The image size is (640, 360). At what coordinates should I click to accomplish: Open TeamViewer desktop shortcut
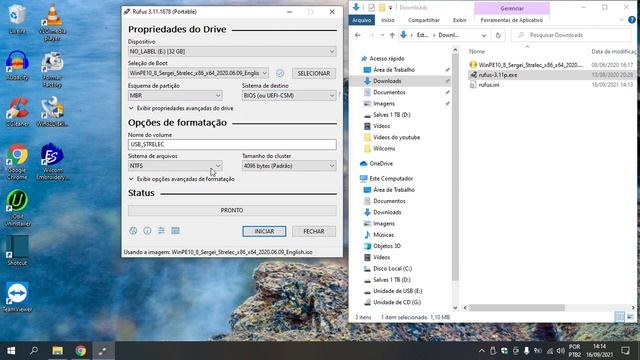click(x=17, y=297)
